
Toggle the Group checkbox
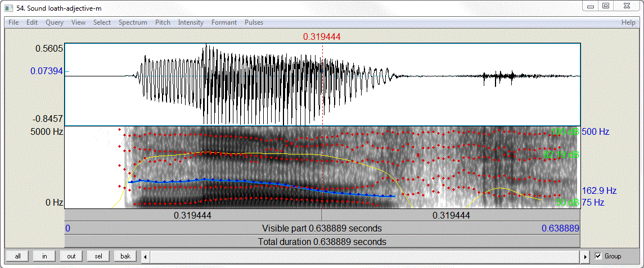coord(598,256)
